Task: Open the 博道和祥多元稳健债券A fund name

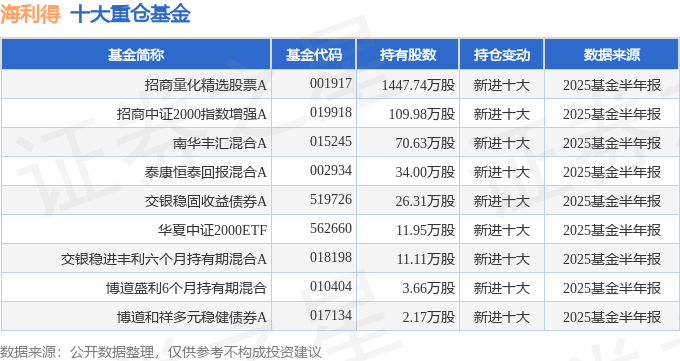Action: click(191, 317)
